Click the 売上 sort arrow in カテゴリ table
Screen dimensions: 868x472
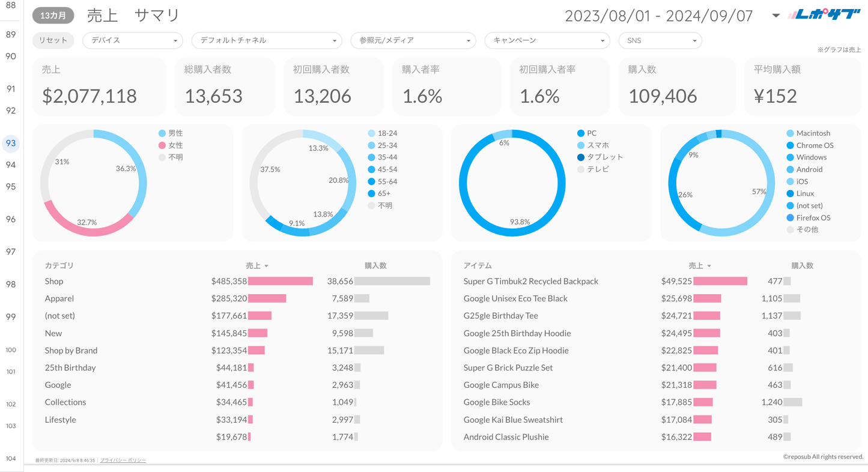point(266,266)
